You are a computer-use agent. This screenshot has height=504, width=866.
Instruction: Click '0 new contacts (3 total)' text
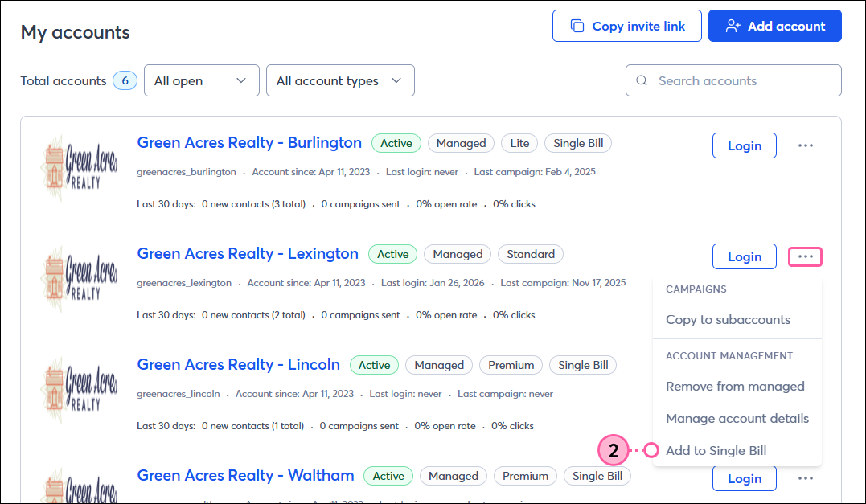click(x=253, y=204)
